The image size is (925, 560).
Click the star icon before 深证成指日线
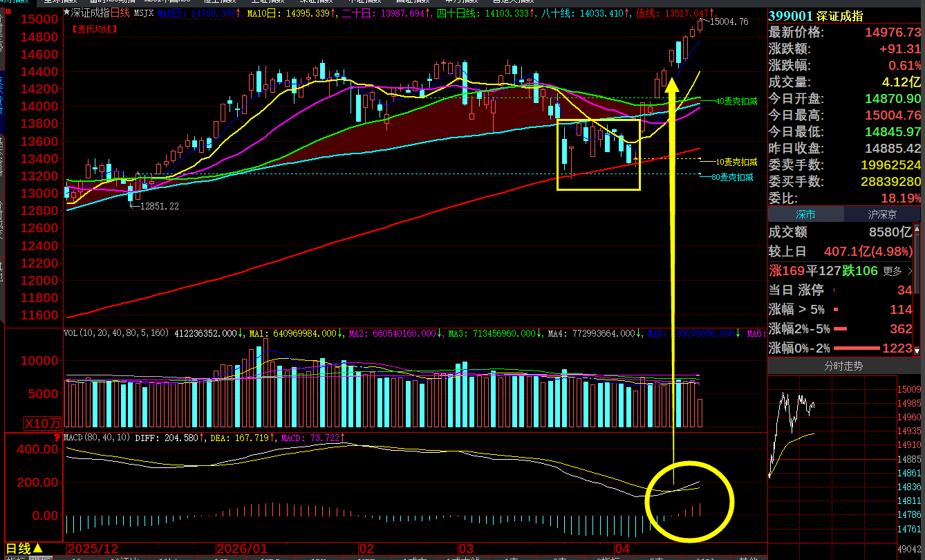click(x=66, y=12)
